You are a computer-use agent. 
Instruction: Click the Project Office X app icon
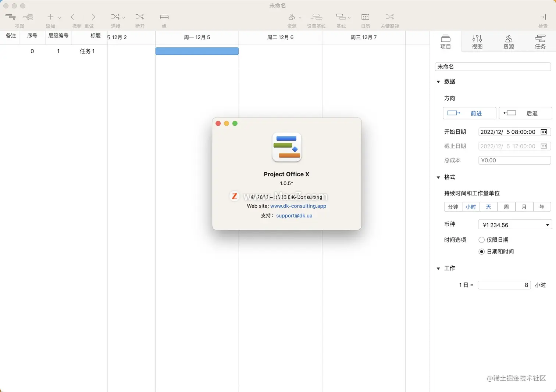pyautogui.click(x=287, y=147)
